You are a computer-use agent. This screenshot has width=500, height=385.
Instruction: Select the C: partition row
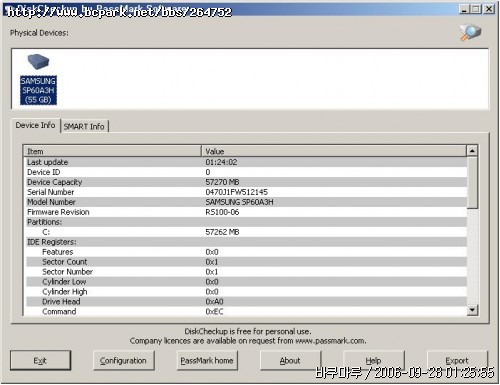pos(246,232)
